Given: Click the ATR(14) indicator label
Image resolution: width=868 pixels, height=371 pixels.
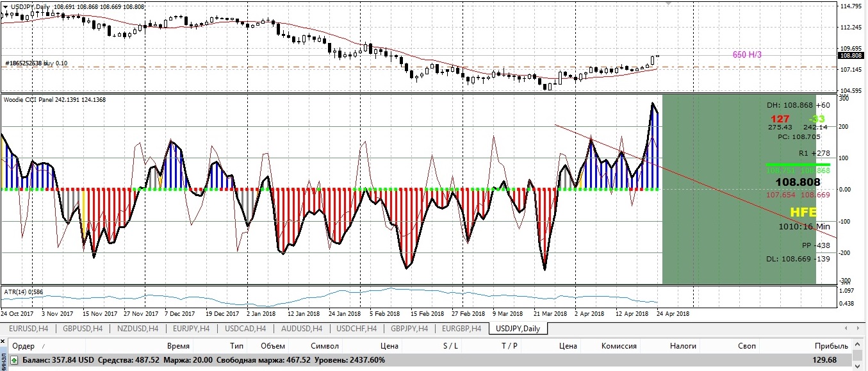Looking at the screenshot, I should coord(24,292).
